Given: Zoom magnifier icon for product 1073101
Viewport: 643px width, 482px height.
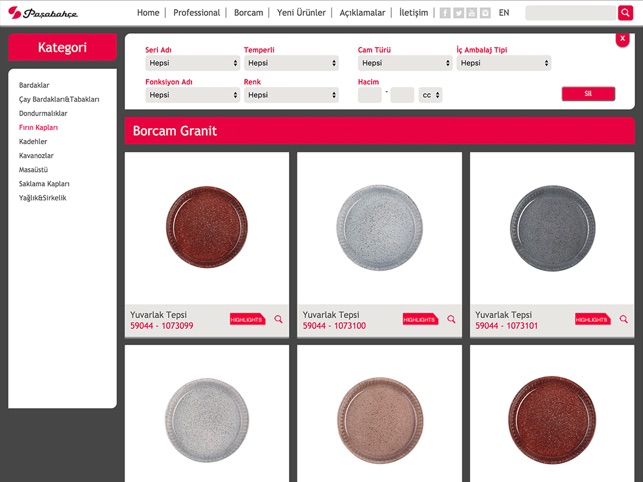Looking at the screenshot, I should point(624,319).
